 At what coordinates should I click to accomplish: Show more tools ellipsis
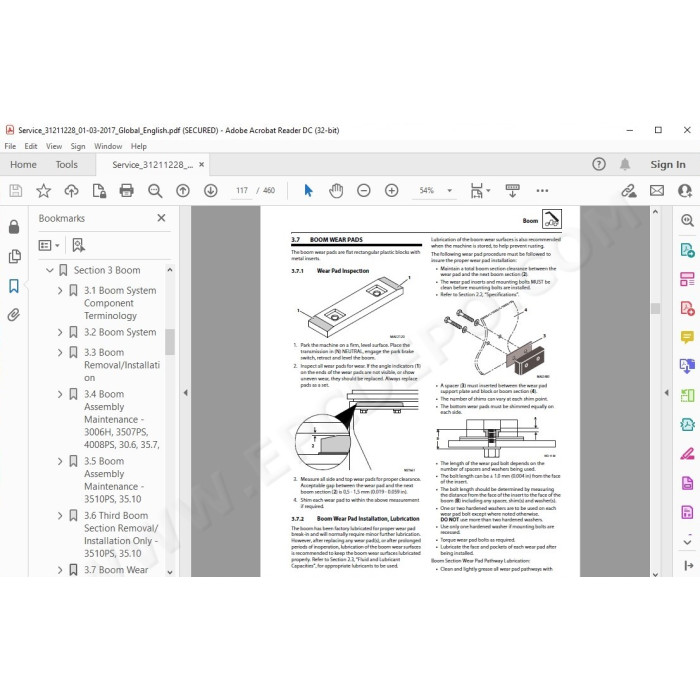point(542,191)
